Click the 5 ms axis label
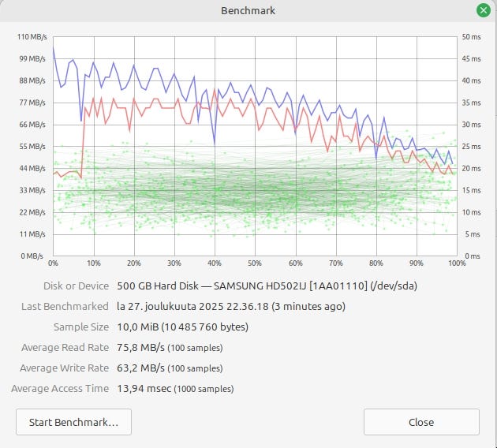Image resolution: width=497 pixels, height=448 pixels. pyautogui.click(x=473, y=234)
